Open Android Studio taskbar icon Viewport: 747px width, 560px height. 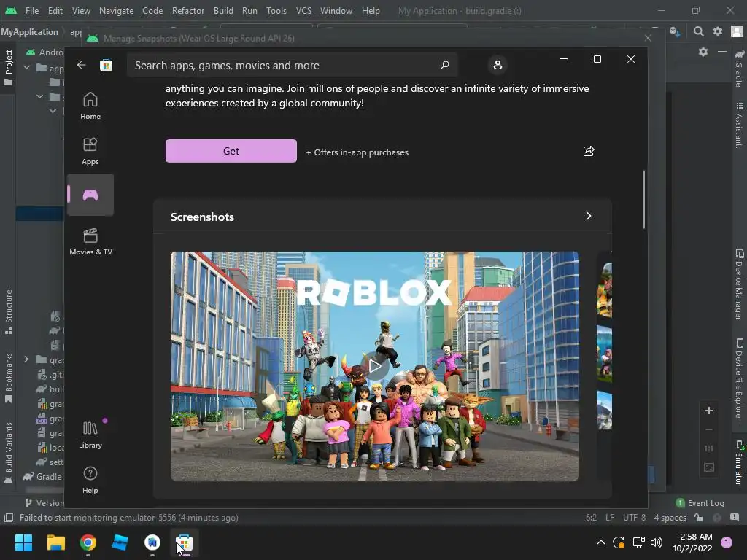point(152,542)
